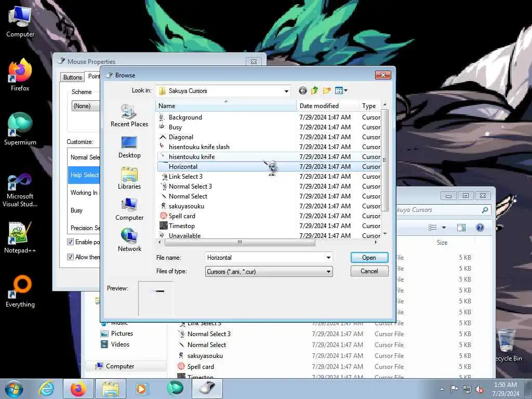Click the vertical scrollbar in file list
Screen dimensions: 532x399
(384, 159)
